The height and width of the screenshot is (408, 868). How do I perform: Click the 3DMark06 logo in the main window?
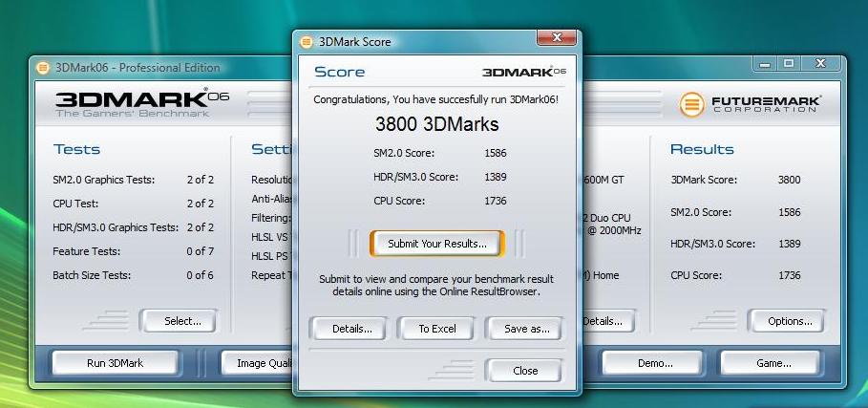pyautogui.click(x=141, y=102)
